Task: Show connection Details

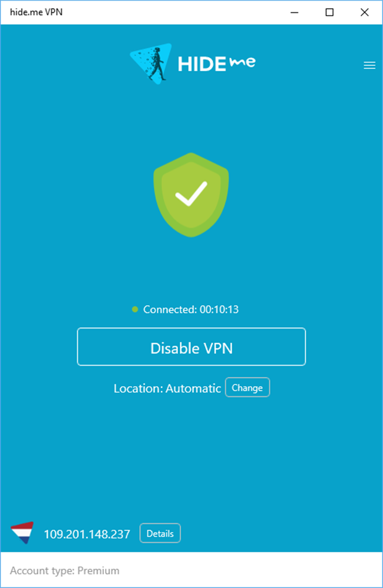Action: 160,533
